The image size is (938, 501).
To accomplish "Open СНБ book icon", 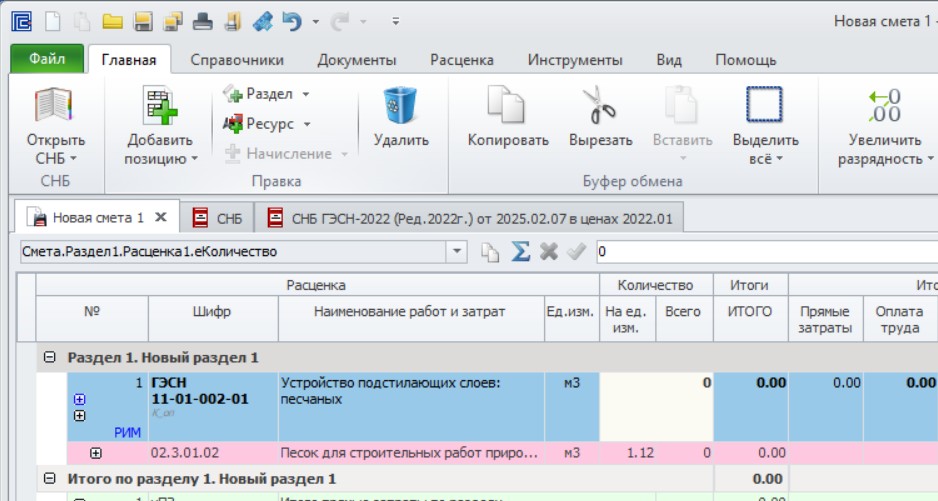I will pos(54,105).
